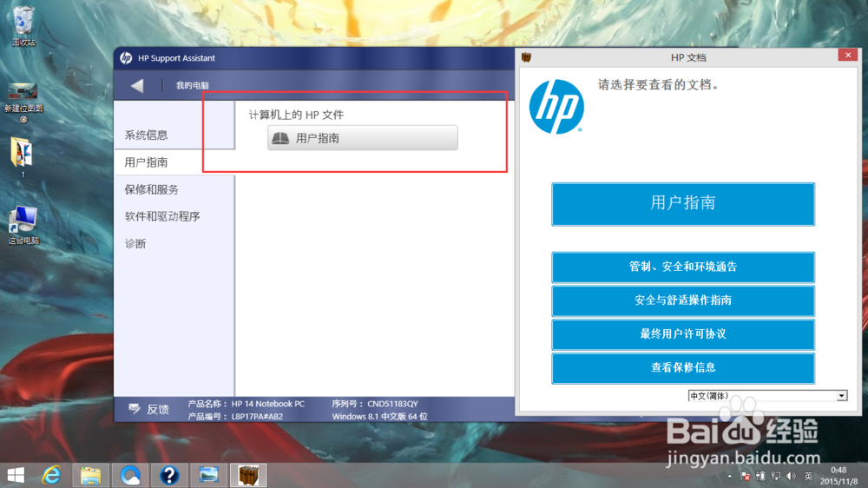Click the Action Center flag tray icon

tap(745, 477)
